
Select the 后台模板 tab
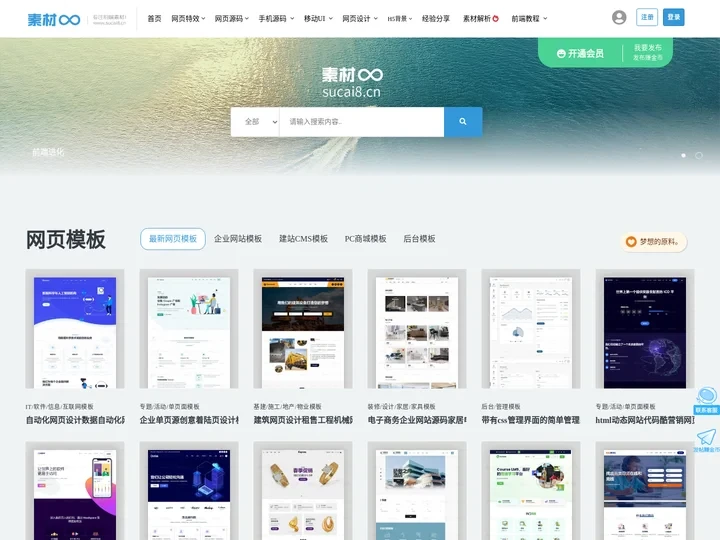point(419,239)
